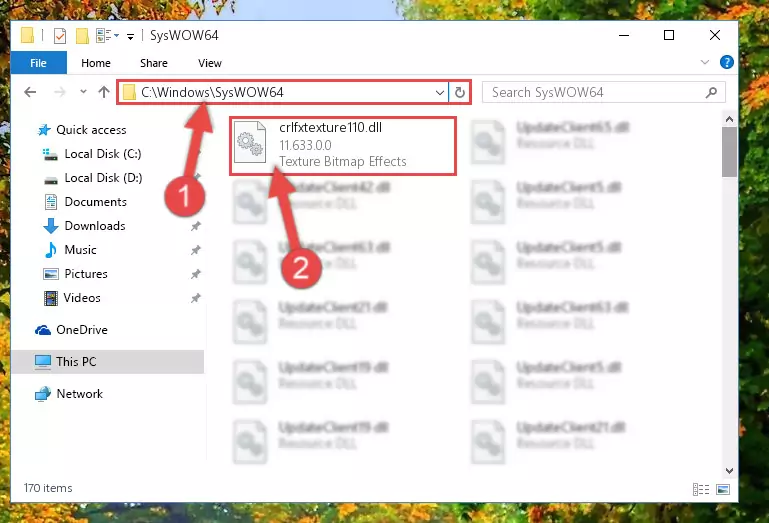Screen dimensions: 769x523
Task: Select the crlfxtexture110.dll file
Action: 343,146
